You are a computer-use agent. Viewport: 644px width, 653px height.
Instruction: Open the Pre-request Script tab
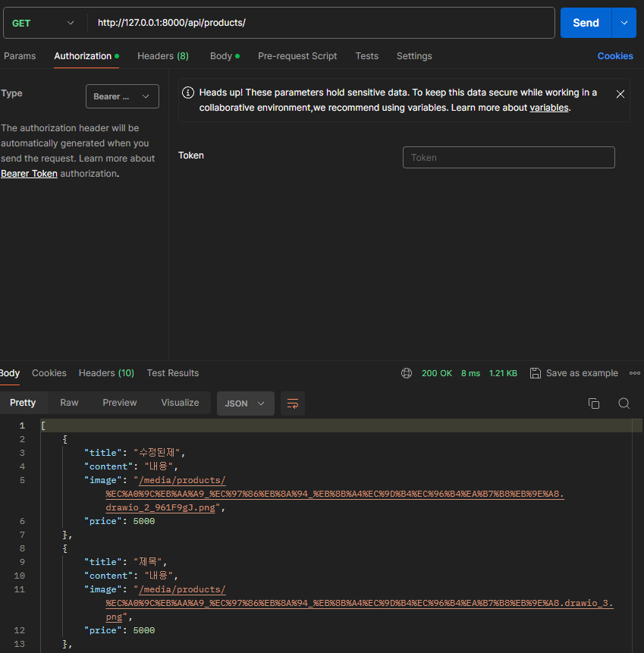(x=297, y=56)
